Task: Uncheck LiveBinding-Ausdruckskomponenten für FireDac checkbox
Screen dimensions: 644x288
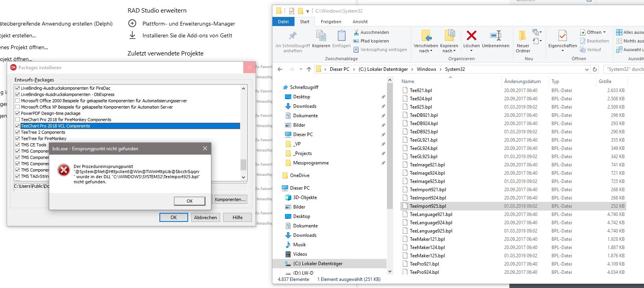Action: [x=17, y=88]
